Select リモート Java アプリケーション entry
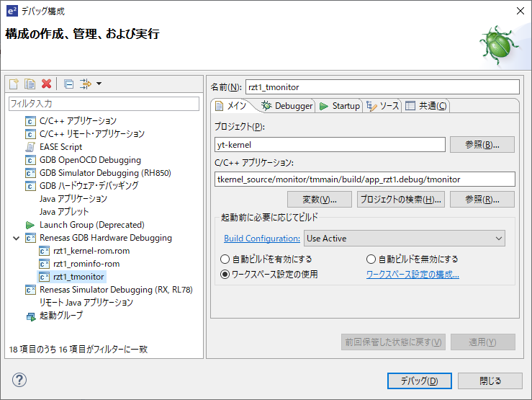The width and height of the screenshot is (532, 400). point(86,303)
